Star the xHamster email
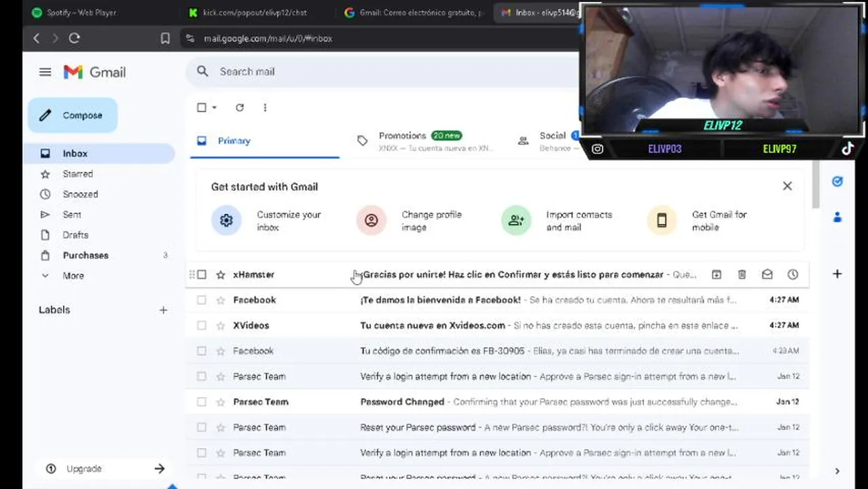Image resolution: width=868 pixels, height=489 pixels. click(x=220, y=274)
